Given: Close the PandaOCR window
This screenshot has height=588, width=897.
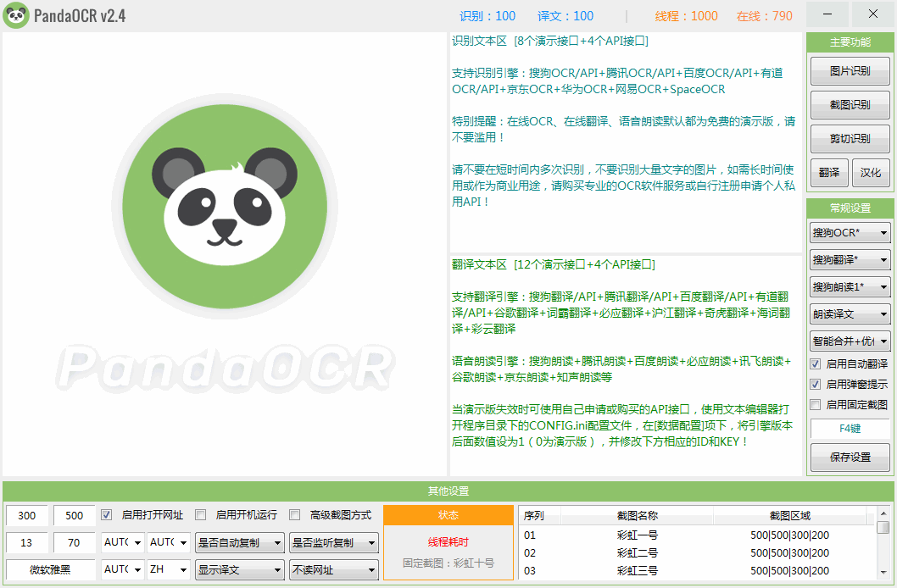Looking at the screenshot, I should point(873,14).
